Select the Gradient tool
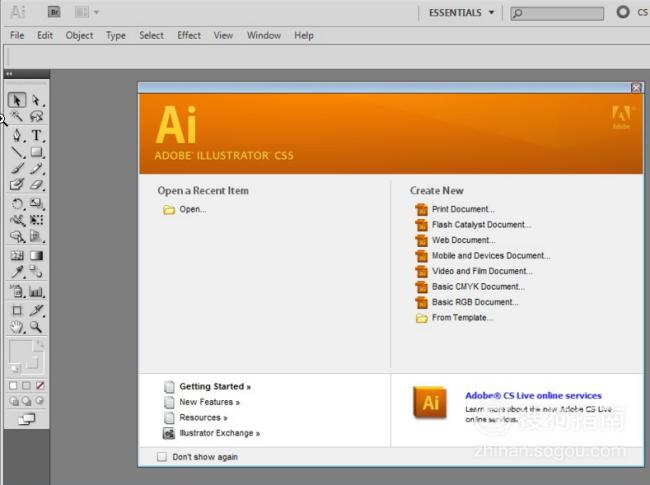Screen dimensions: 650x485 coord(36,256)
